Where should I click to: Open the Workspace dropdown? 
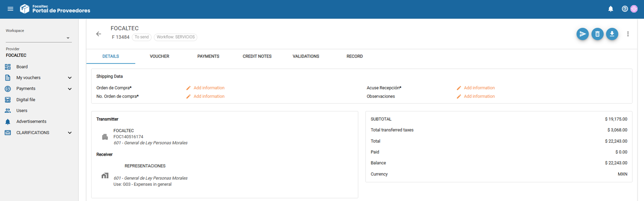(x=38, y=38)
